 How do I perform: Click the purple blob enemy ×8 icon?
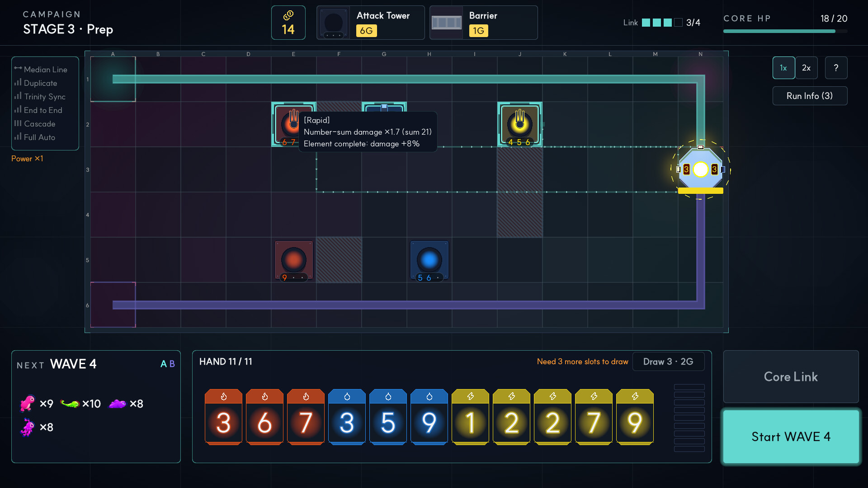pos(117,404)
